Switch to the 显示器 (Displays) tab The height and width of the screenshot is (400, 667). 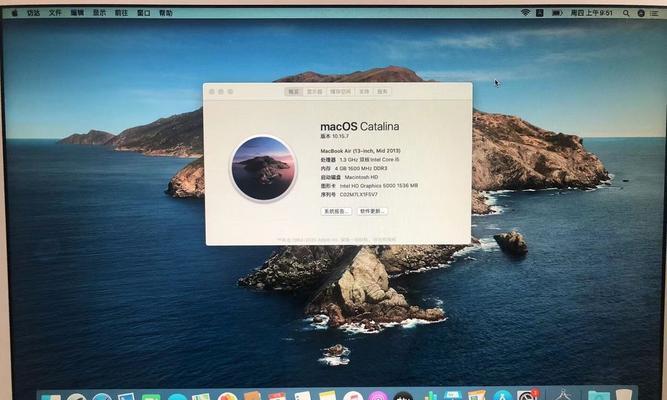pos(315,91)
